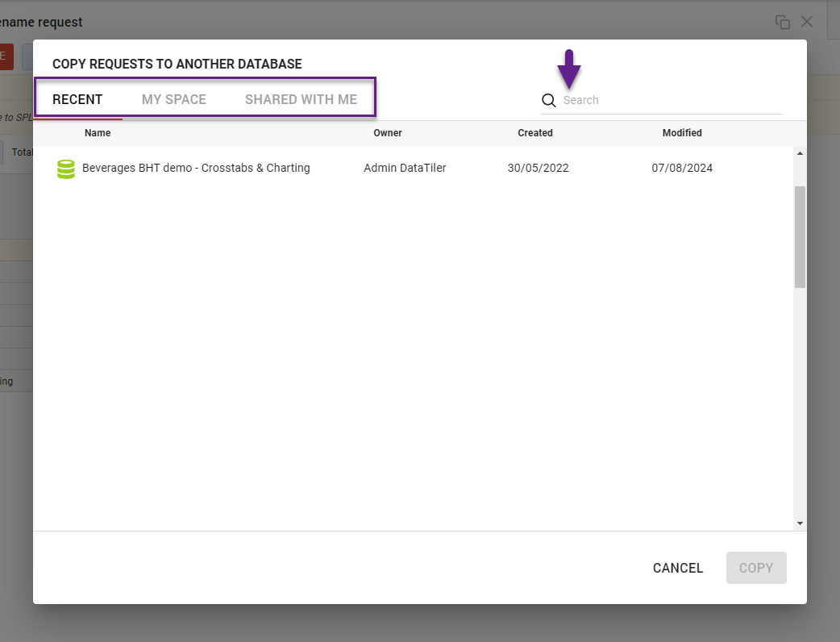Sort the list by the Name column

click(98, 133)
